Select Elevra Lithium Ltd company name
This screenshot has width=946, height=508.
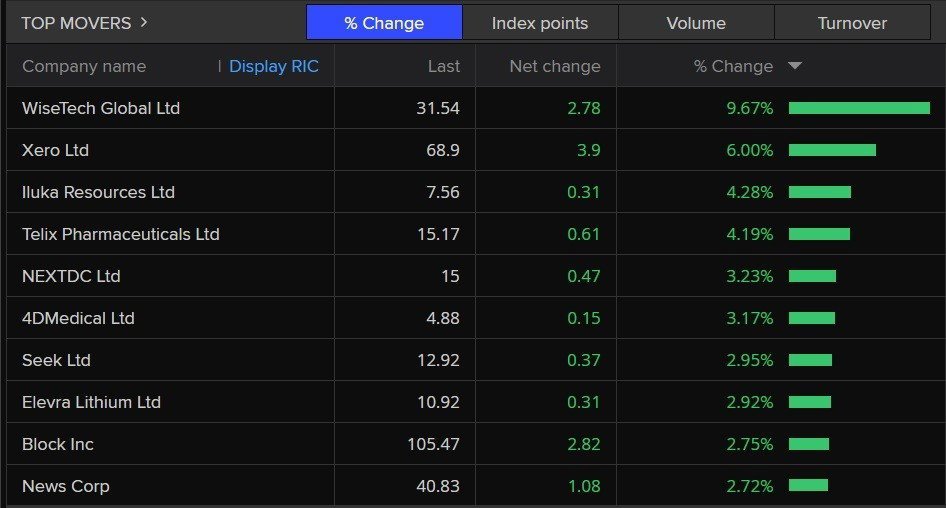[x=92, y=402]
